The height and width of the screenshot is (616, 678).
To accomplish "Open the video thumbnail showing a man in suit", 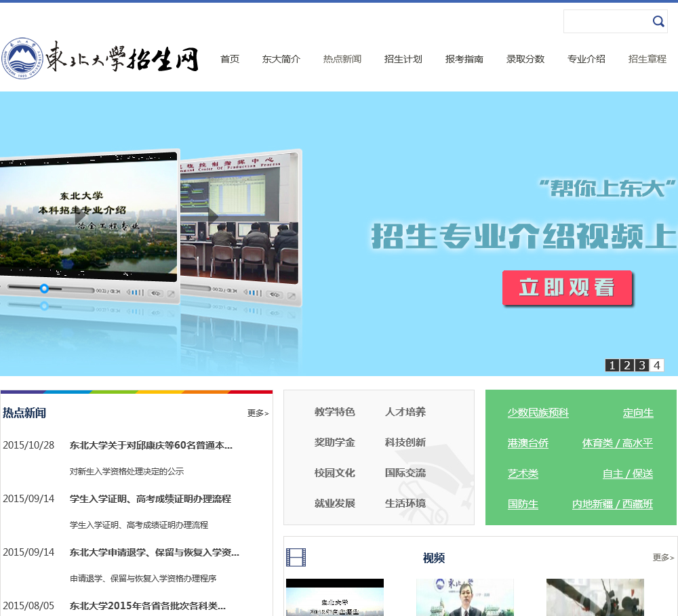I will [465, 598].
